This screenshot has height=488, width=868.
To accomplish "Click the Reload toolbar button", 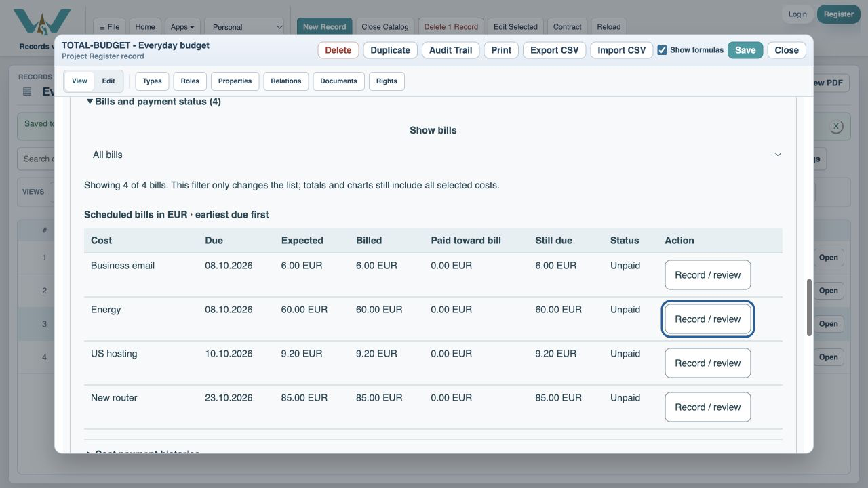I will (x=609, y=27).
